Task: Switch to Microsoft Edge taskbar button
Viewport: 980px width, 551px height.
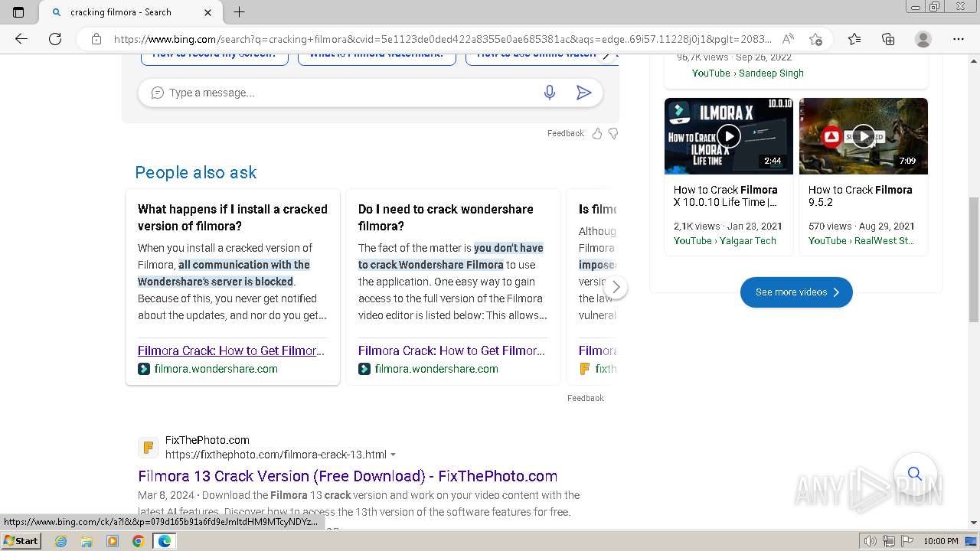Action: [165, 541]
